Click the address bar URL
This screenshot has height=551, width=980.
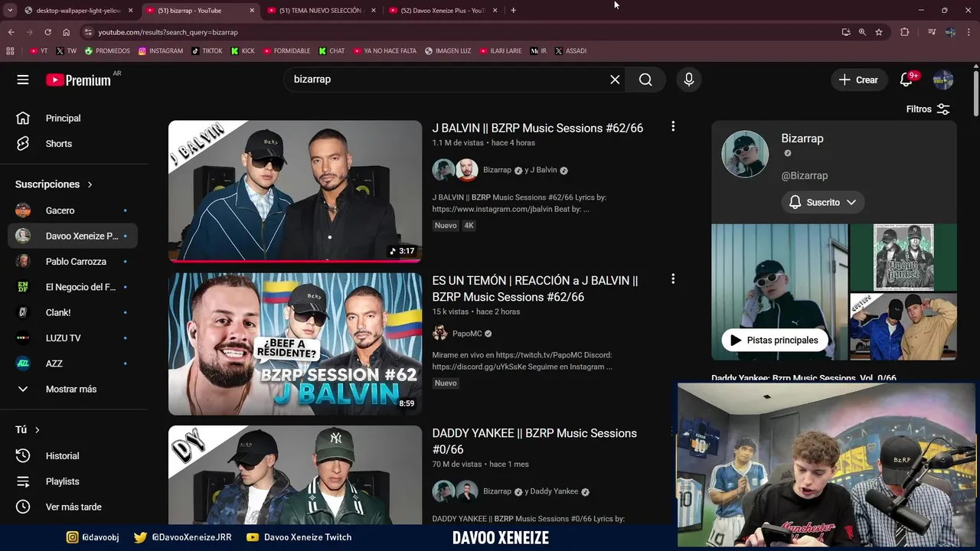pyautogui.click(x=168, y=32)
